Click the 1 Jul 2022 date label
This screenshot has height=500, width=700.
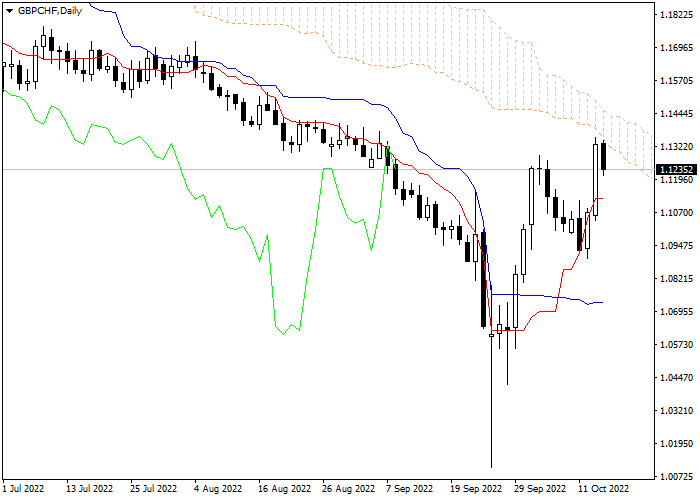tap(24, 489)
